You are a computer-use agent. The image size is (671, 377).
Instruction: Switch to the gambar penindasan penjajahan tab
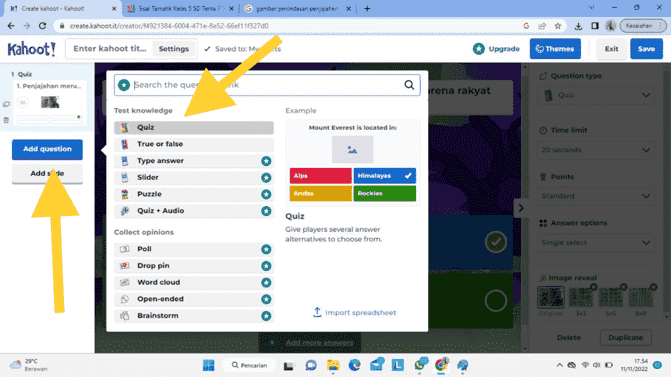pyautogui.click(x=297, y=9)
